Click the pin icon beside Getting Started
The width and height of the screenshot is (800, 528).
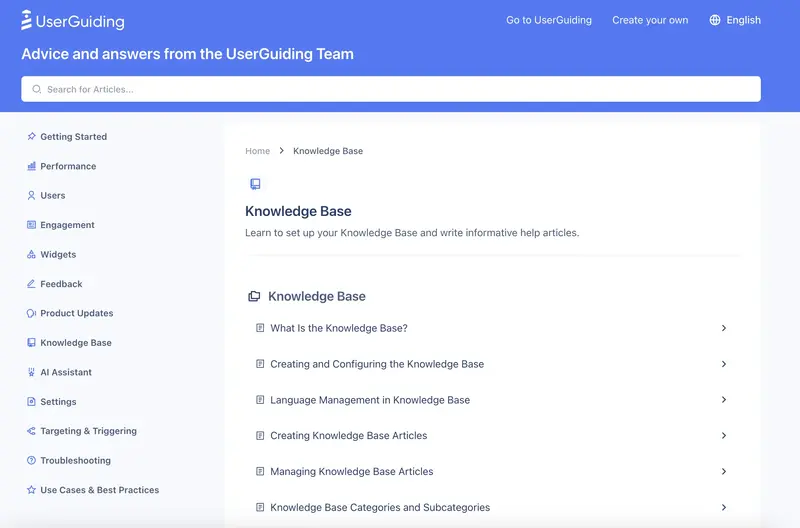tap(31, 136)
